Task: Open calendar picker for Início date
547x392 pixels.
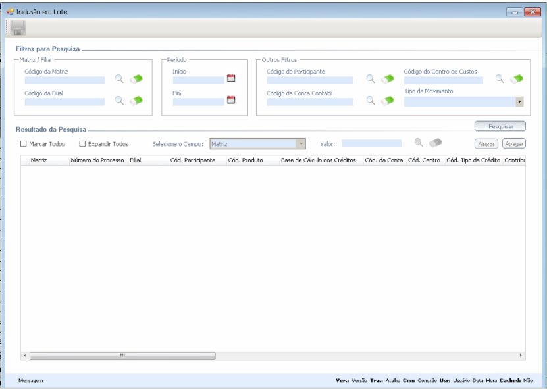Action: click(x=231, y=78)
